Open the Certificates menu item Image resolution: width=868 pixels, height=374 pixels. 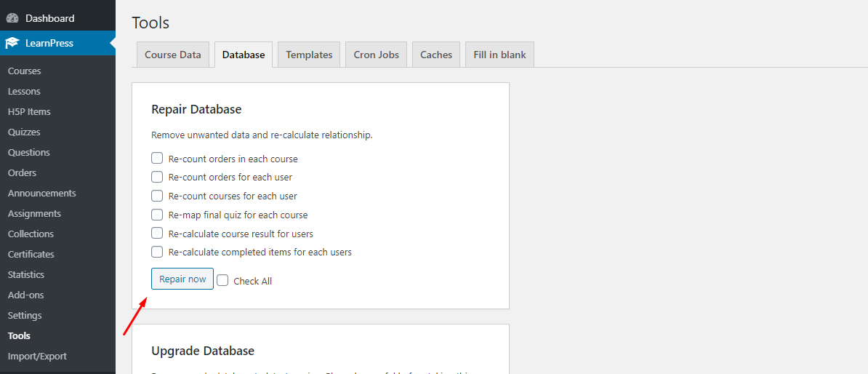point(31,254)
